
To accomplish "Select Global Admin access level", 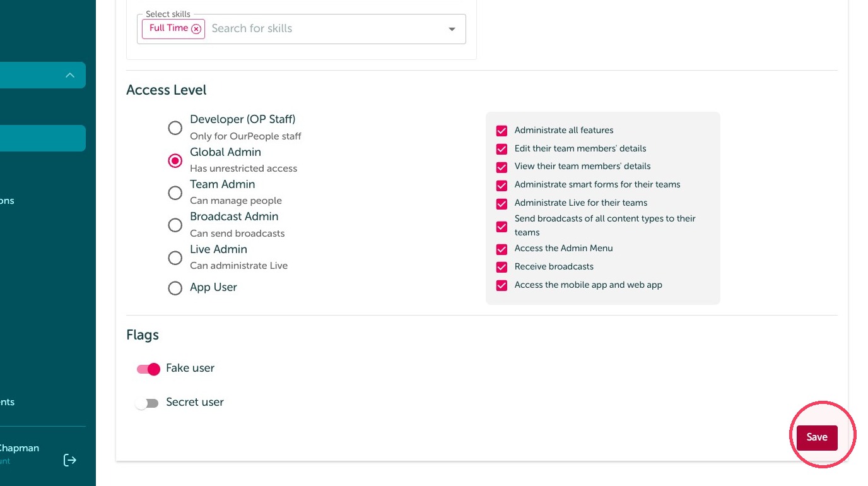I will click(175, 161).
